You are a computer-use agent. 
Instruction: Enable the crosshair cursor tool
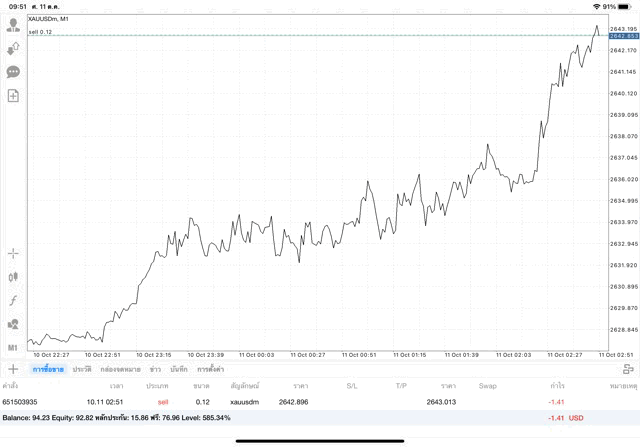(x=13, y=253)
